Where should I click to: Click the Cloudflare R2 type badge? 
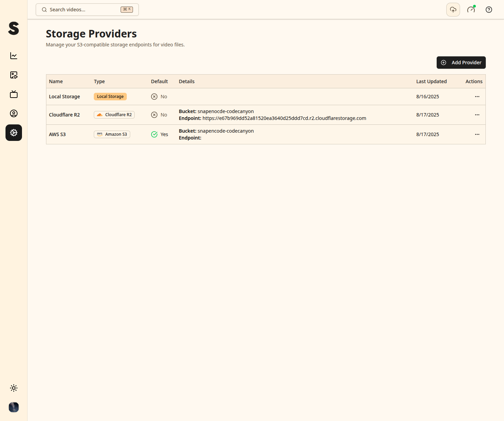[114, 115]
